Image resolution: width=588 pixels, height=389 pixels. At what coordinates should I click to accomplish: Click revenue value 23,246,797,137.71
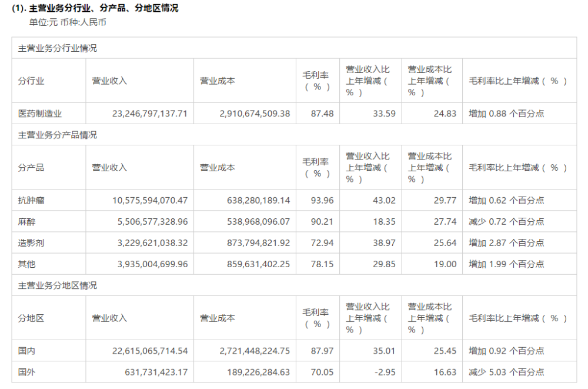click(149, 114)
